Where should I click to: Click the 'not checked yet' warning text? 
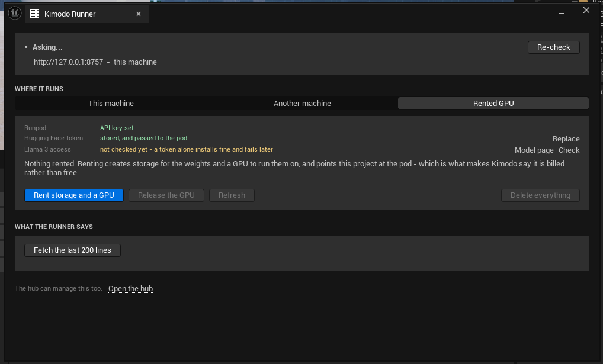pos(187,150)
